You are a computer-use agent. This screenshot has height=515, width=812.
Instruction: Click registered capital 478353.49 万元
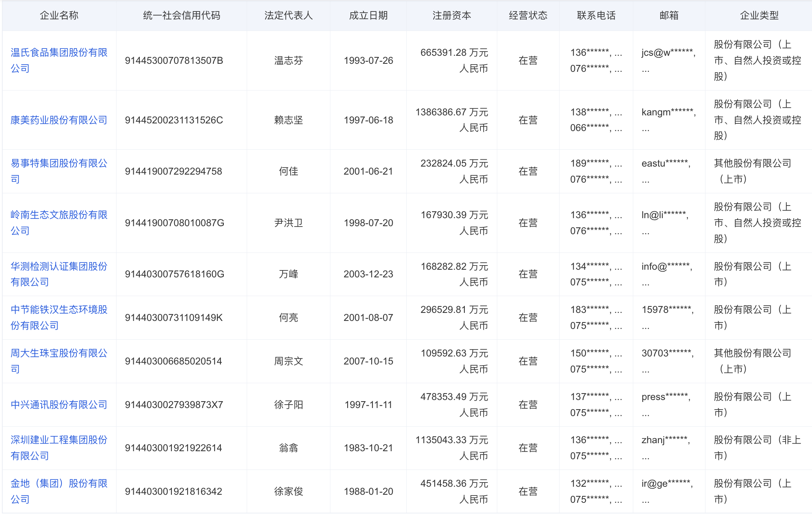pos(454,397)
